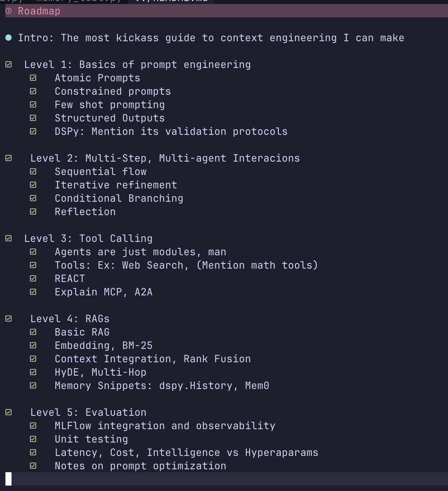This screenshot has height=491, width=448.
Task: Click the bullet dot before Intro line
Action: click(x=8, y=38)
